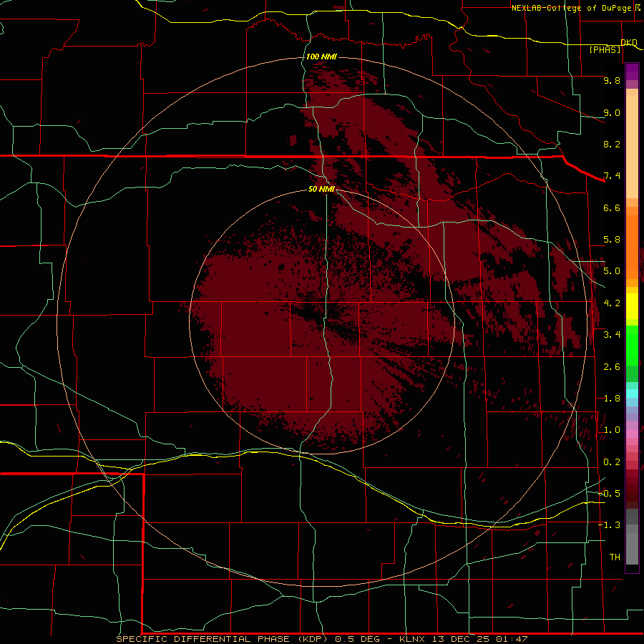The height and width of the screenshot is (644, 644).
Task: Click the 100 NMI range ring label
Action: click(321, 57)
